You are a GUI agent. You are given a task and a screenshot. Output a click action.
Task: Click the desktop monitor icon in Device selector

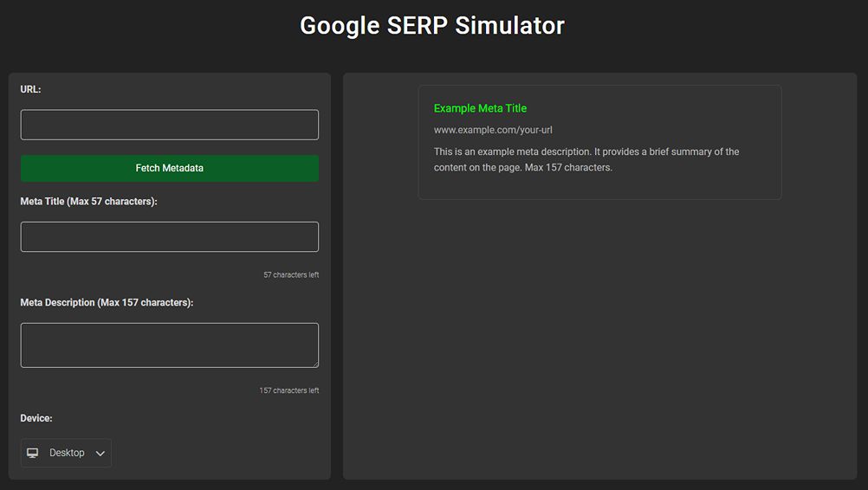pos(33,453)
